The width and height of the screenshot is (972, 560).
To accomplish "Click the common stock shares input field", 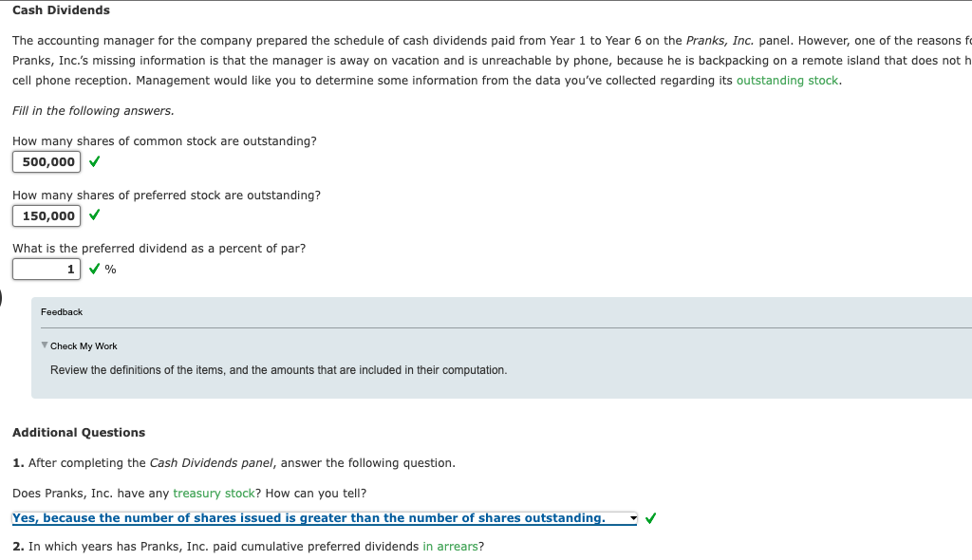I will pyautogui.click(x=46, y=161).
